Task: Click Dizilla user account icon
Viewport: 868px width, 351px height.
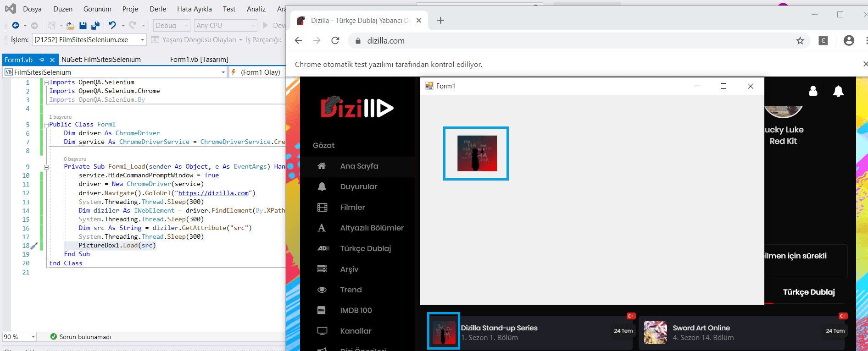Action: coord(813,91)
